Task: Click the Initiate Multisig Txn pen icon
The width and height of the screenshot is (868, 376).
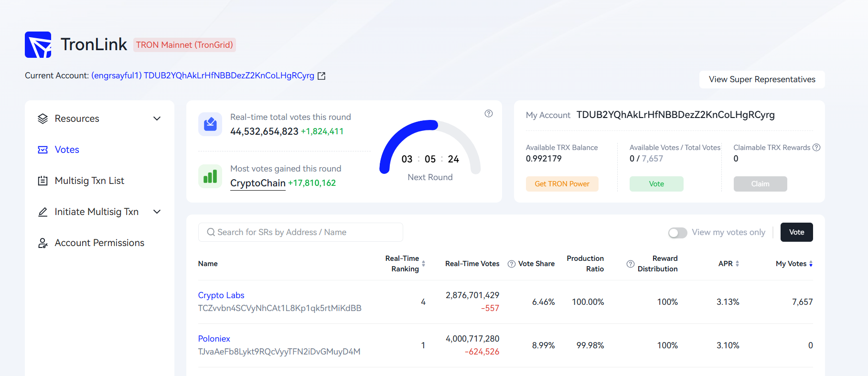Action: click(43, 212)
